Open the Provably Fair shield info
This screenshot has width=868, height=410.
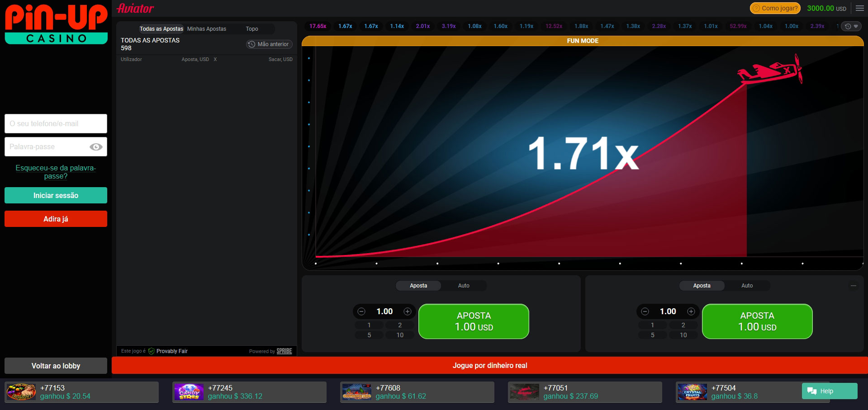coord(168,351)
